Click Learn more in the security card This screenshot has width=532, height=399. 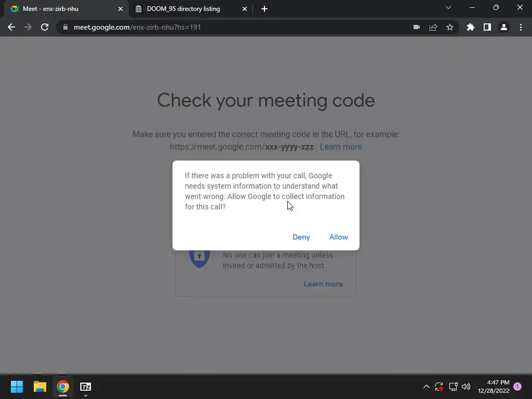coord(323,284)
